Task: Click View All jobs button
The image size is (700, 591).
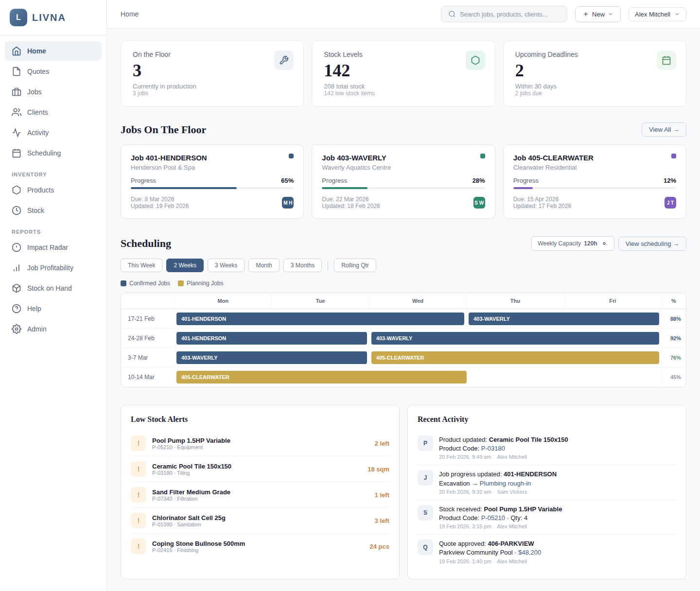Action: tap(664, 130)
